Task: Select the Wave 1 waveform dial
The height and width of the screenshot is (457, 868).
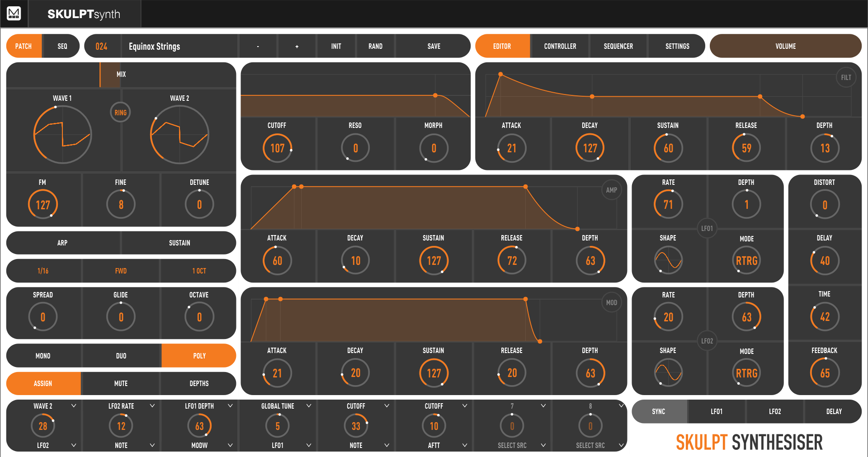Action: [x=62, y=135]
